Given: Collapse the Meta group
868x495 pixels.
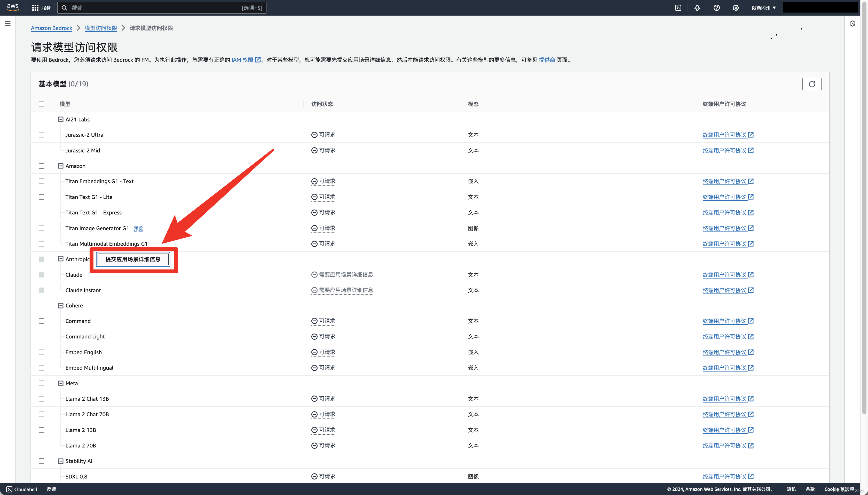Looking at the screenshot, I should [60, 383].
